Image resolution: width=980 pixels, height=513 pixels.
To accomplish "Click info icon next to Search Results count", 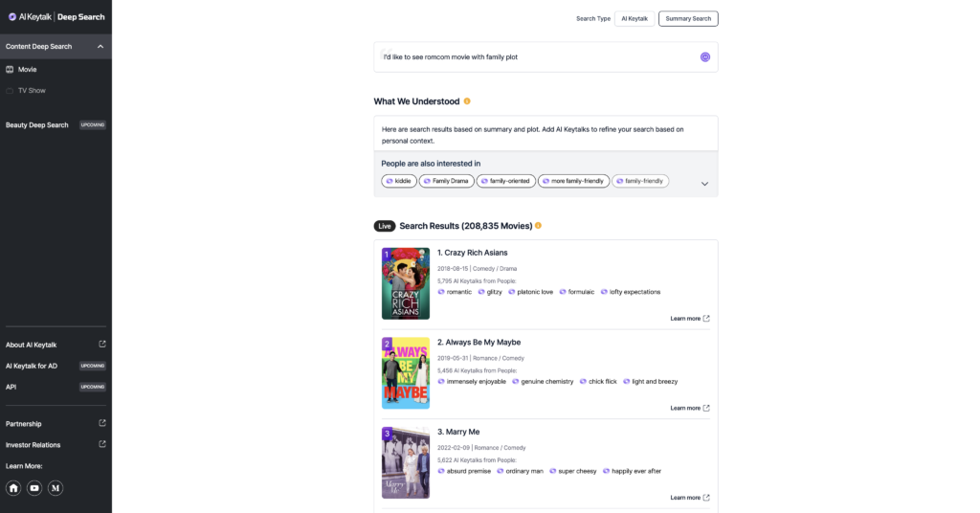I will (538, 226).
